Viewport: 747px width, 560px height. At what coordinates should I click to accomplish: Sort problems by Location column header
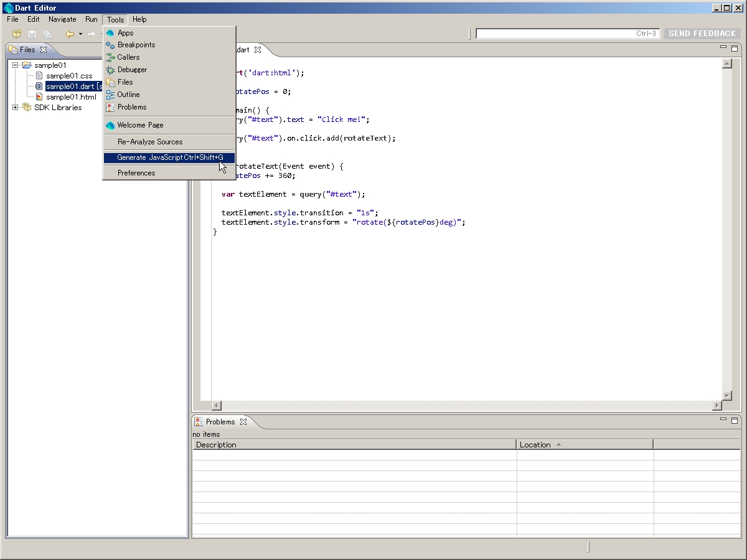point(585,444)
